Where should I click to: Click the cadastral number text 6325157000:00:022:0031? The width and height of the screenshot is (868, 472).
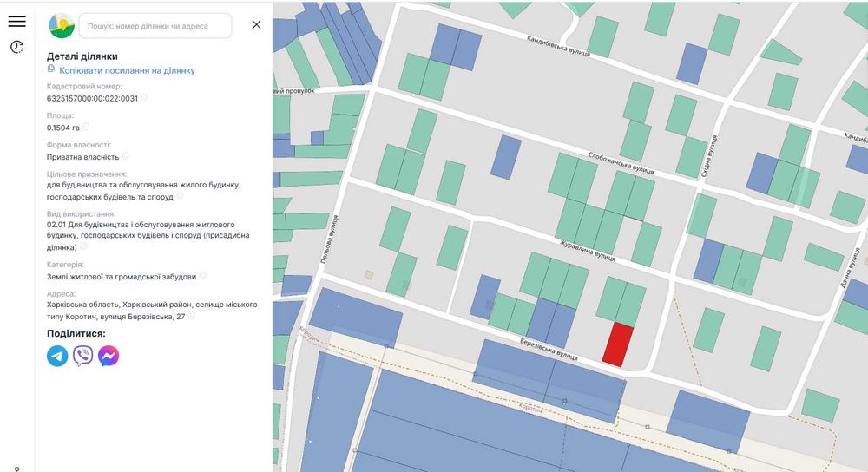click(93, 99)
